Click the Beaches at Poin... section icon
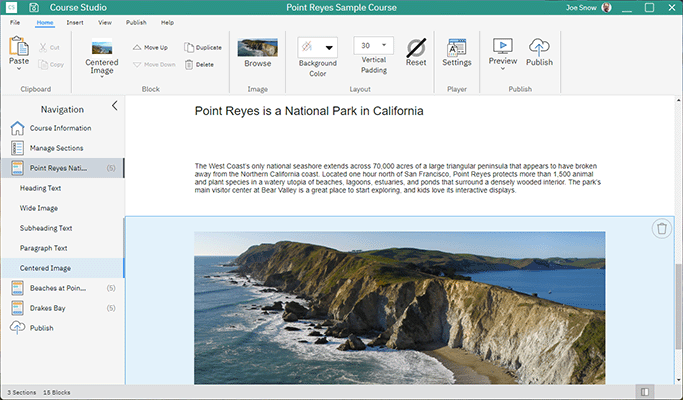The image size is (683, 400). [17, 288]
